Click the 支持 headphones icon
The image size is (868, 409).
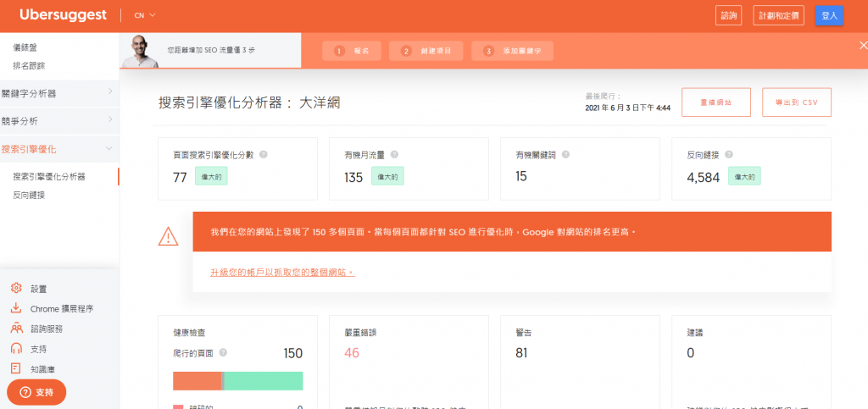[x=16, y=349]
